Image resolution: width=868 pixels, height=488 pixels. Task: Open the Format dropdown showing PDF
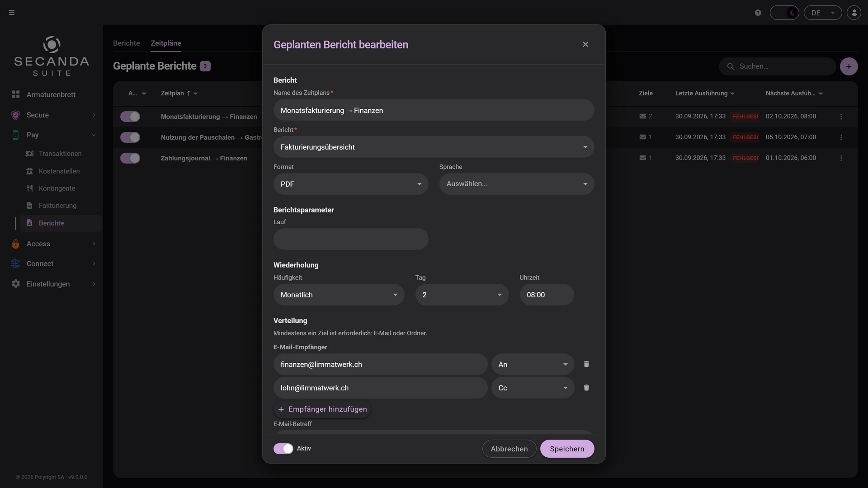click(x=351, y=184)
